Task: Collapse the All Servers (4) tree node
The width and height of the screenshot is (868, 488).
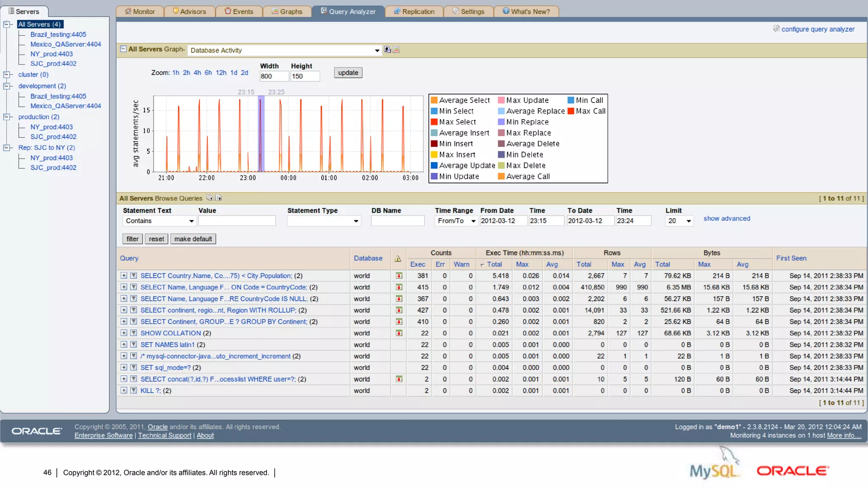Action: [x=7, y=24]
